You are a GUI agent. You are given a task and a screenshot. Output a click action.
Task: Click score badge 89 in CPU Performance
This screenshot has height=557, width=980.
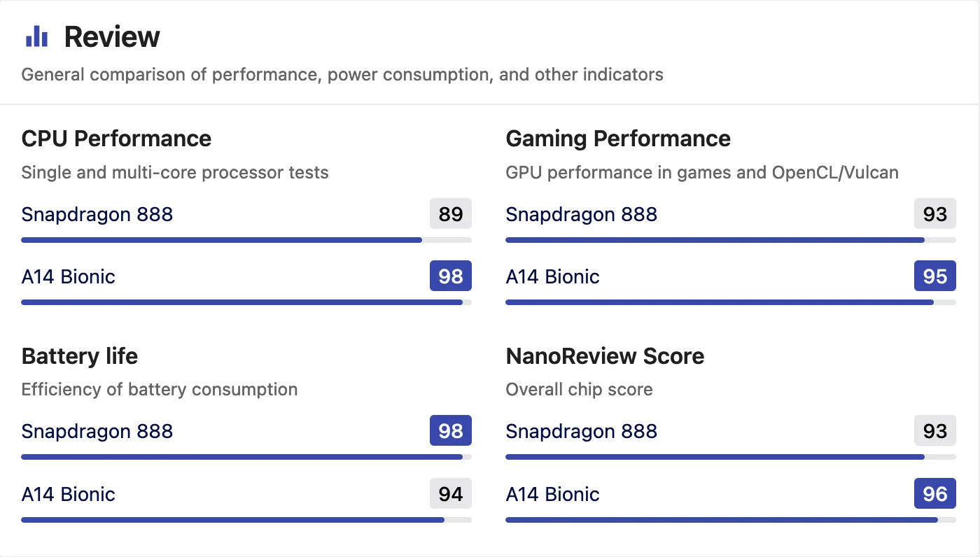451,213
